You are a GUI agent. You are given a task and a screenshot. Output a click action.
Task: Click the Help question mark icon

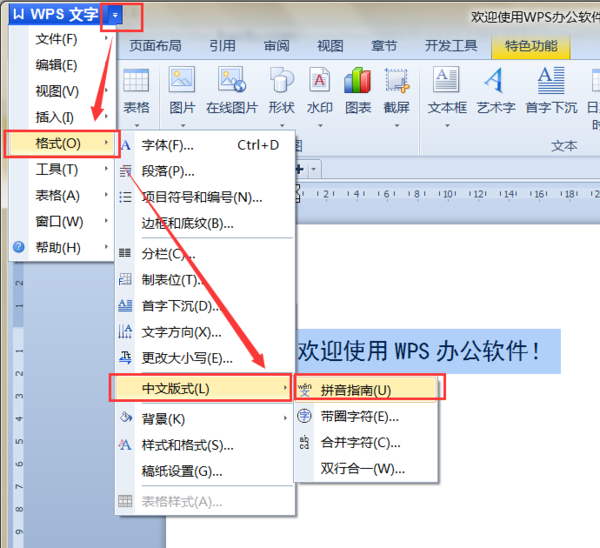click(x=19, y=247)
